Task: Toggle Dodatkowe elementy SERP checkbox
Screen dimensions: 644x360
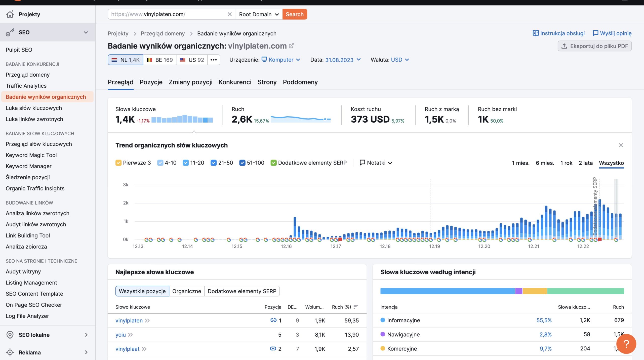Action: point(273,163)
